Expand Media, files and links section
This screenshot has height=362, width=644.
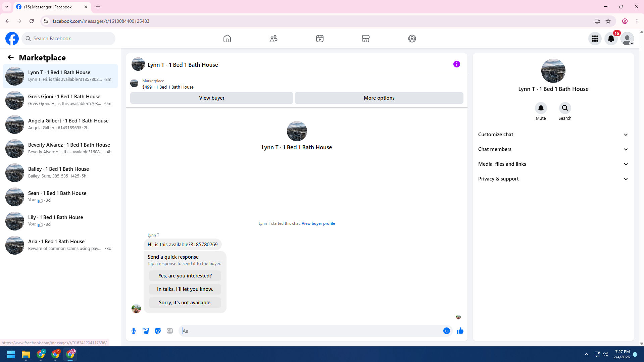point(553,164)
